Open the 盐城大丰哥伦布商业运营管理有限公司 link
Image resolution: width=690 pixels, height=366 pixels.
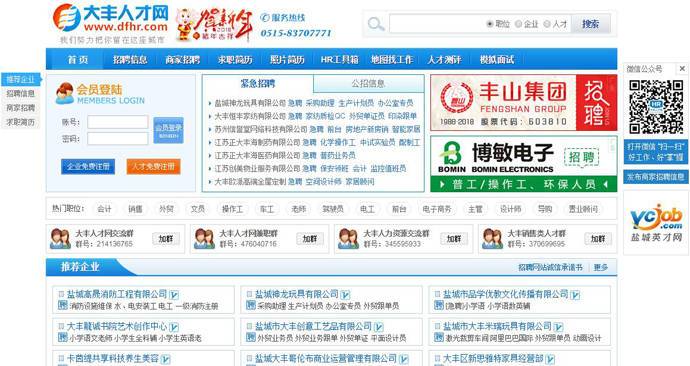pos(326,359)
